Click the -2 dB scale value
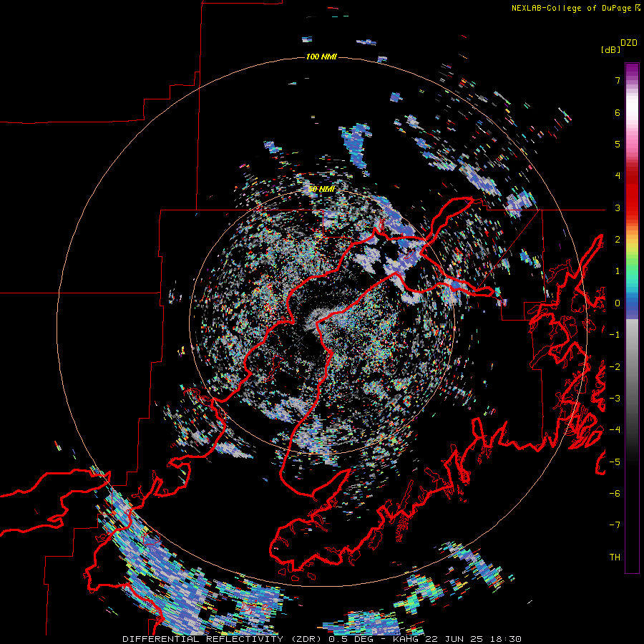The image size is (644, 644). (615, 367)
